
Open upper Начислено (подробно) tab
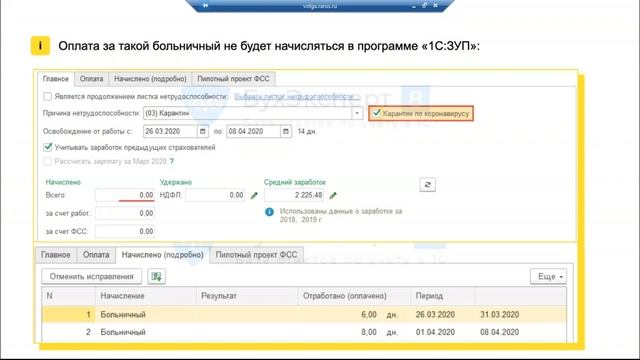pyautogui.click(x=150, y=79)
